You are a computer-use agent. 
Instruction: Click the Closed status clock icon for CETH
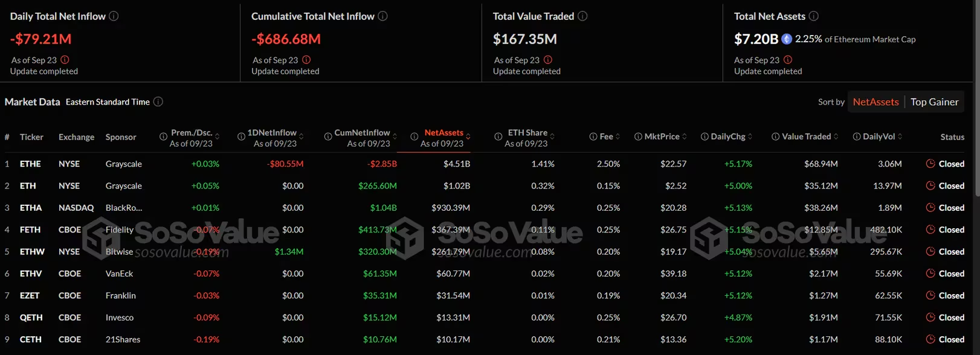pyautogui.click(x=930, y=339)
